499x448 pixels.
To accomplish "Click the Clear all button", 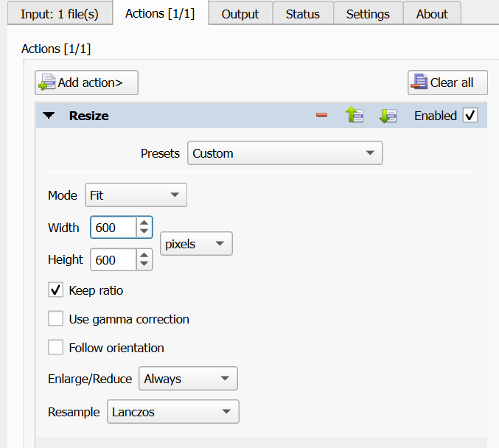I will pyautogui.click(x=447, y=83).
